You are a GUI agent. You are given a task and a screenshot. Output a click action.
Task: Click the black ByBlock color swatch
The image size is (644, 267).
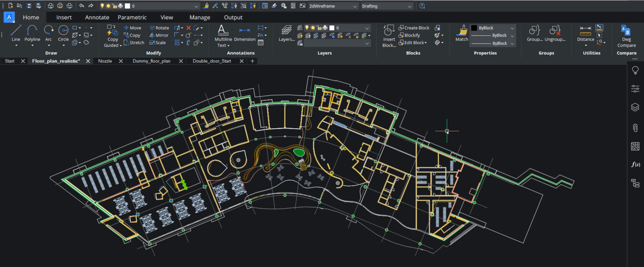pyautogui.click(x=474, y=28)
